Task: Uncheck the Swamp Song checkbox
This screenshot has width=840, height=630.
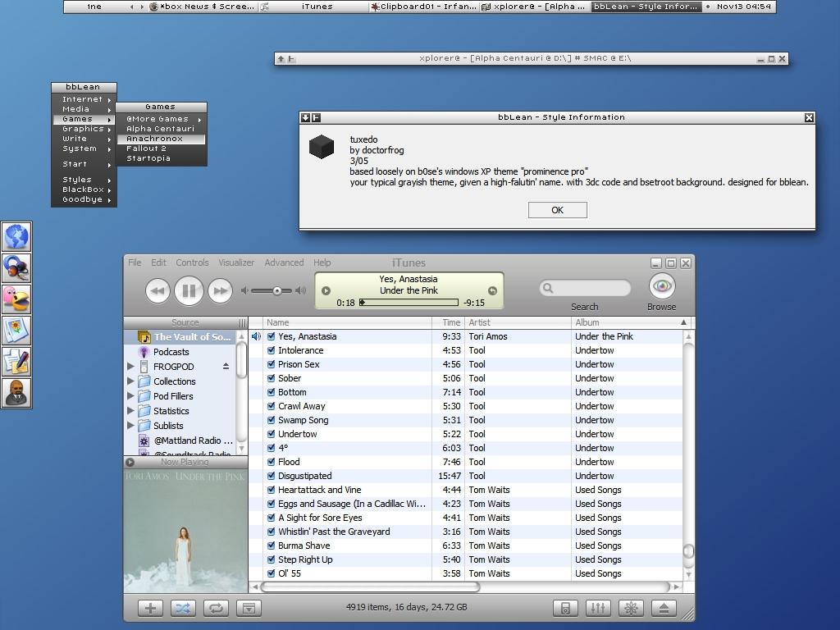Action: (x=271, y=420)
